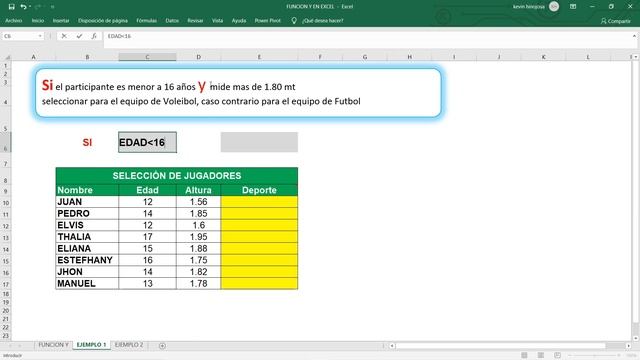Select column C header

pos(147,57)
